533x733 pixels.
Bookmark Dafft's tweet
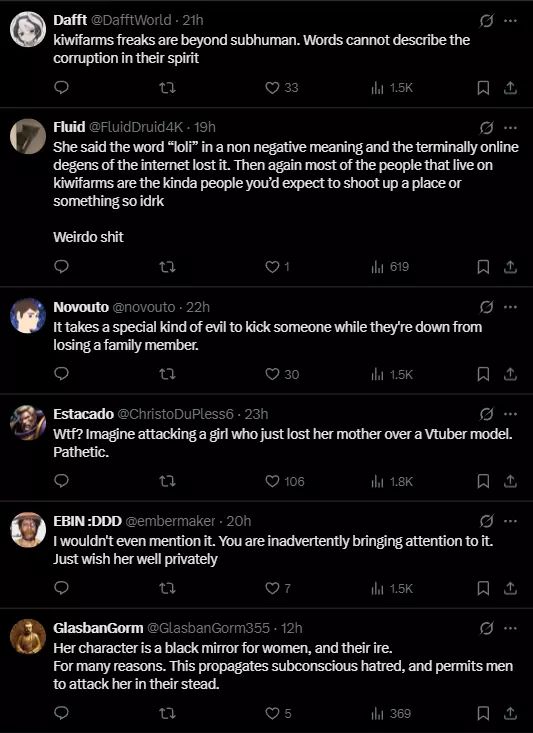tap(483, 87)
